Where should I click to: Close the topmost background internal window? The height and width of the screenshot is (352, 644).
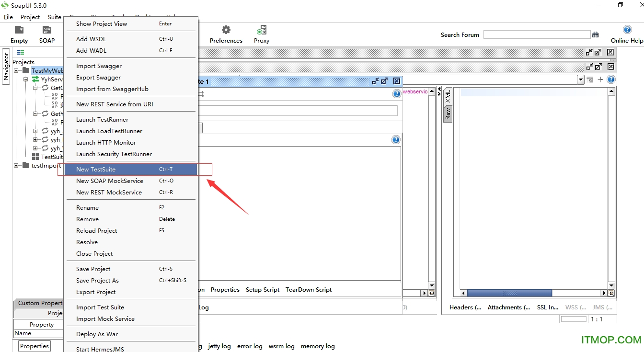[x=610, y=52]
